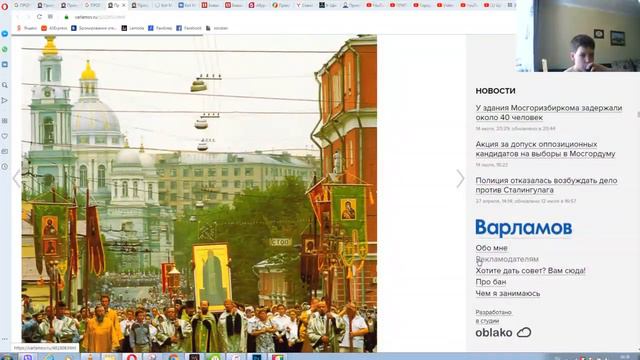Screen dimensions: 640x360
Task: Click the НОВОСТИ section heading
Action: [495, 91]
